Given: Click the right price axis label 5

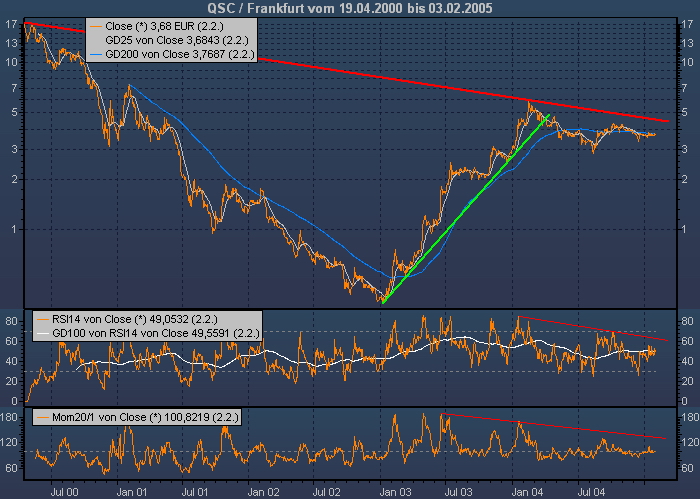Looking at the screenshot, I should pos(685,112).
